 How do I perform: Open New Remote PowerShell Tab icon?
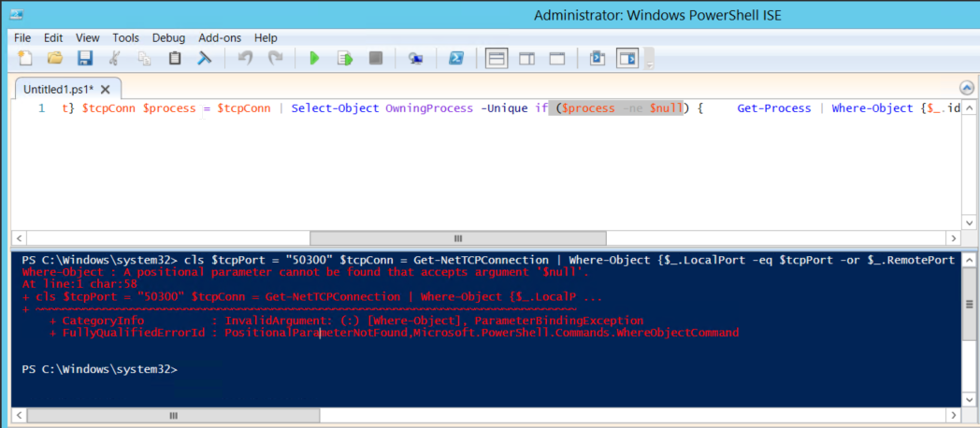[415, 59]
